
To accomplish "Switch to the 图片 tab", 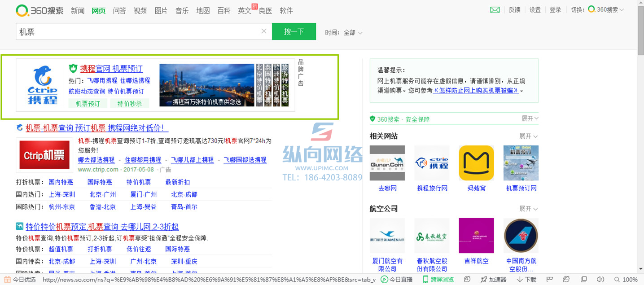I will click(x=161, y=11).
